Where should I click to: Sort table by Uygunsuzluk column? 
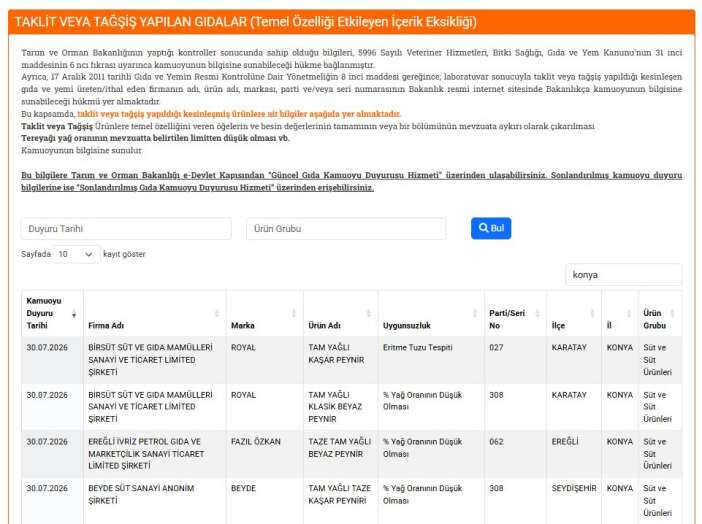click(431, 314)
